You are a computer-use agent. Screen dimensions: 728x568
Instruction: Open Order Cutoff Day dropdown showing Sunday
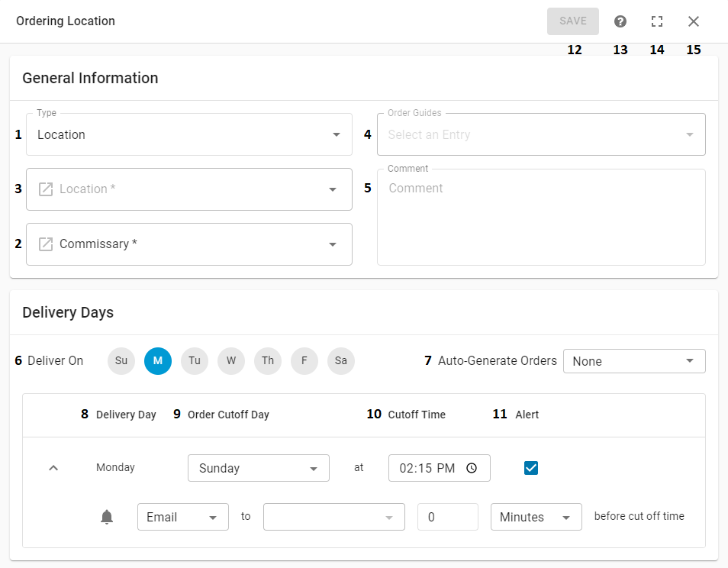[259, 468]
